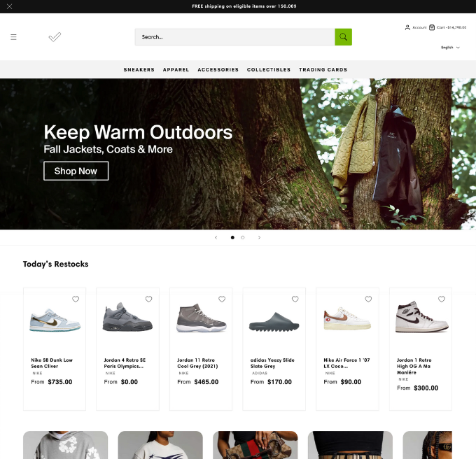The height and width of the screenshot is (459, 476).
Task: Go to next banner slide arrow
Action: [259, 237]
